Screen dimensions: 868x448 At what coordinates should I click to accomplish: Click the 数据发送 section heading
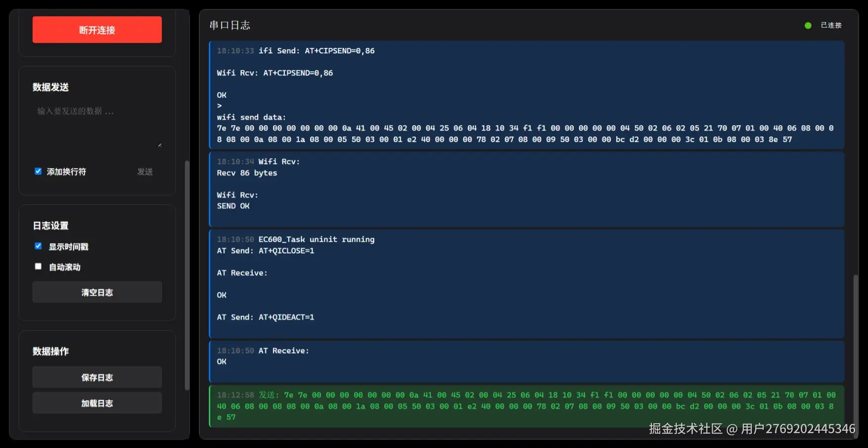pyautogui.click(x=51, y=87)
